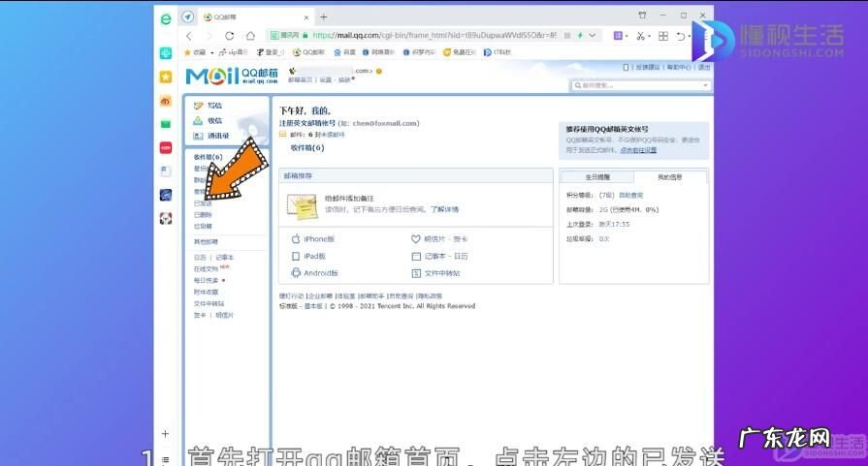The image size is (868, 466).
Task: Open the QQ邮箱 bookmark
Action: tap(308, 52)
